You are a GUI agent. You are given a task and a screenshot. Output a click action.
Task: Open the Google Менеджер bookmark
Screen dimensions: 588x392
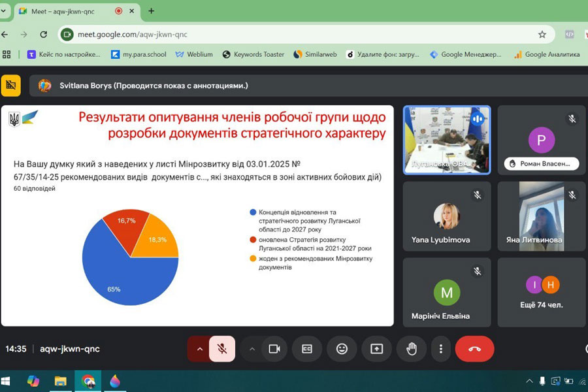[x=465, y=54]
